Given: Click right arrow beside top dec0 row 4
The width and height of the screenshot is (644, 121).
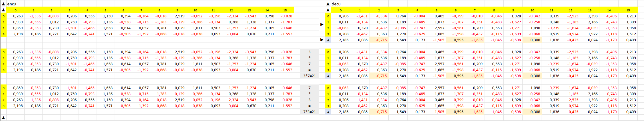Looking at the screenshot, I should pyautogui.click(x=322, y=40).
